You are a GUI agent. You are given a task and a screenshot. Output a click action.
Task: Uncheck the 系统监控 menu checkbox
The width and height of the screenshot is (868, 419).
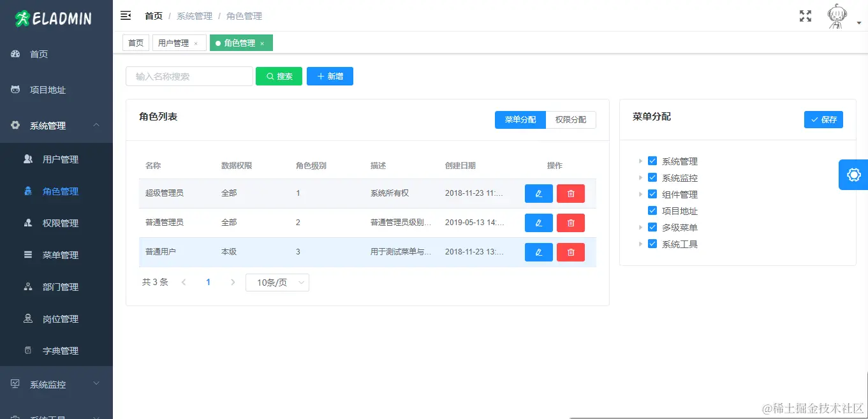652,177
